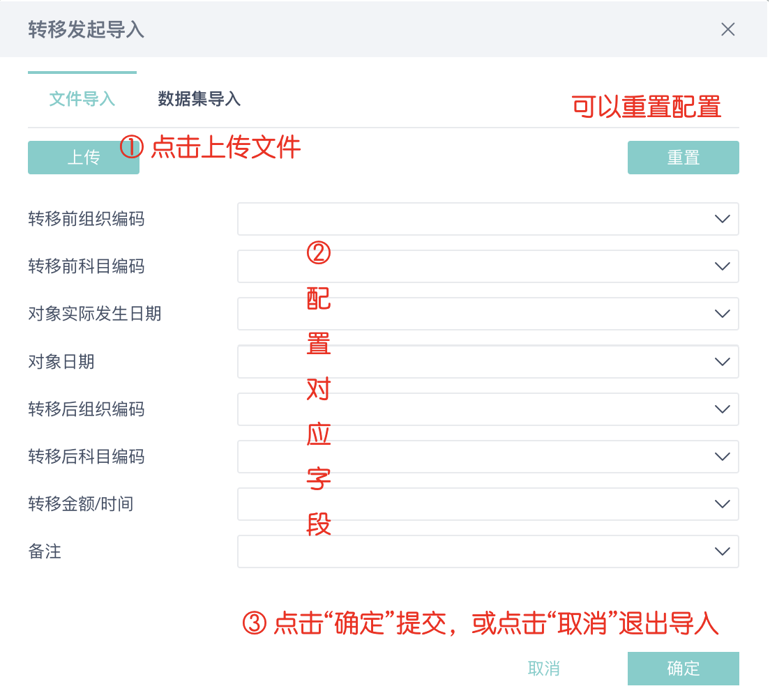Confirm import with 确定 button

click(683, 669)
